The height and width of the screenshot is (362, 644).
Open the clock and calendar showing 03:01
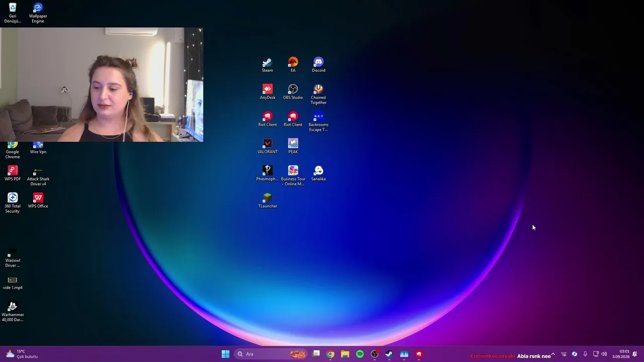point(621,354)
